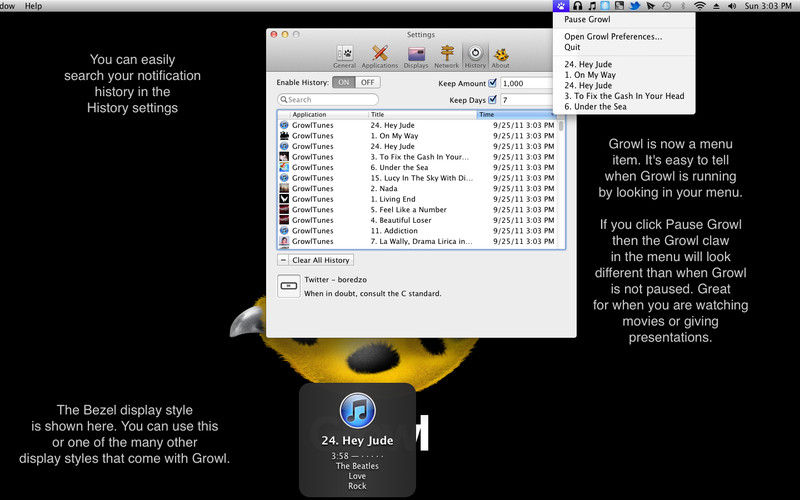800x500 pixels.
Task: Open the Displays settings tab
Action: [416, 56]
